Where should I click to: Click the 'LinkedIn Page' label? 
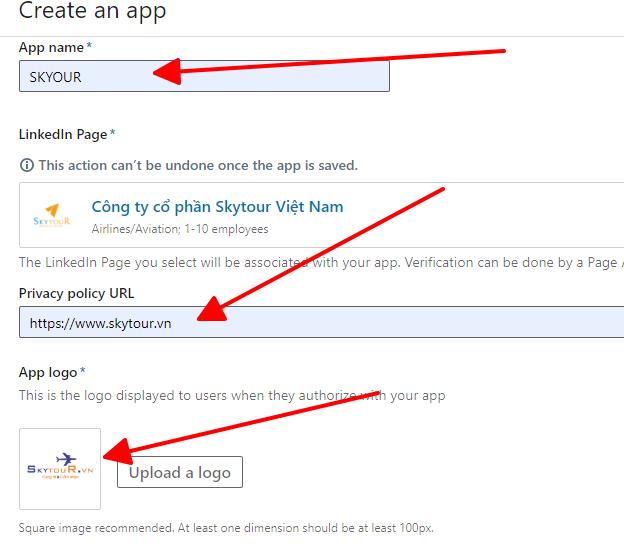click(63, 134)
